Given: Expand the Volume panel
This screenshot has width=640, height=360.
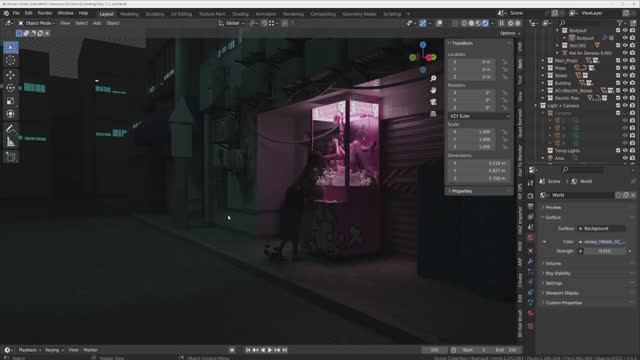Looking at the screenshot, I should pyautogui.click(x=552, y=263).
